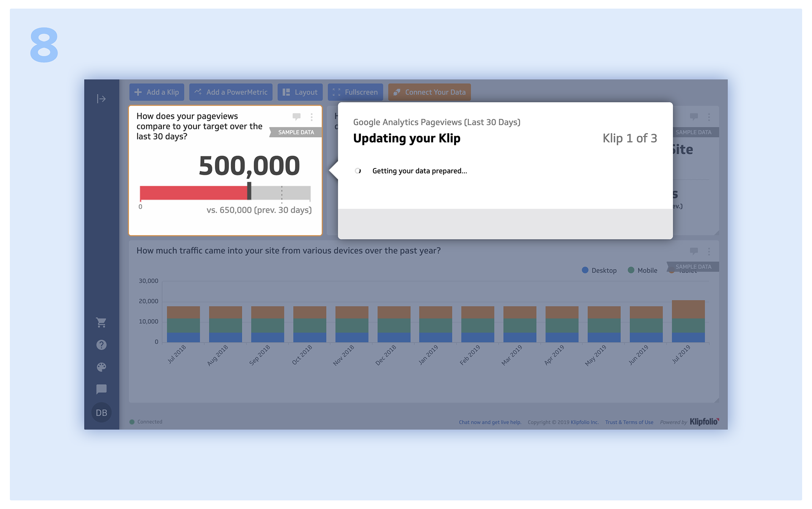Click the Updating your Klip heading
This screenshot has height=509, width=812.
(407, 139)
